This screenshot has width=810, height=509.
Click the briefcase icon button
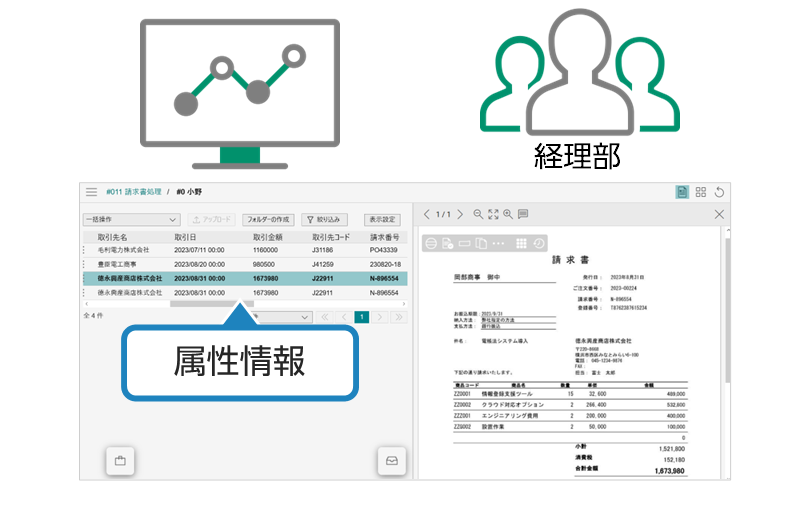(x=120, y=461)
